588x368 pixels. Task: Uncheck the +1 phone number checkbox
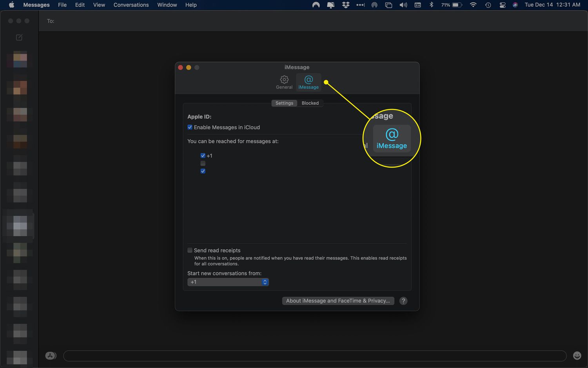[203, 156]
